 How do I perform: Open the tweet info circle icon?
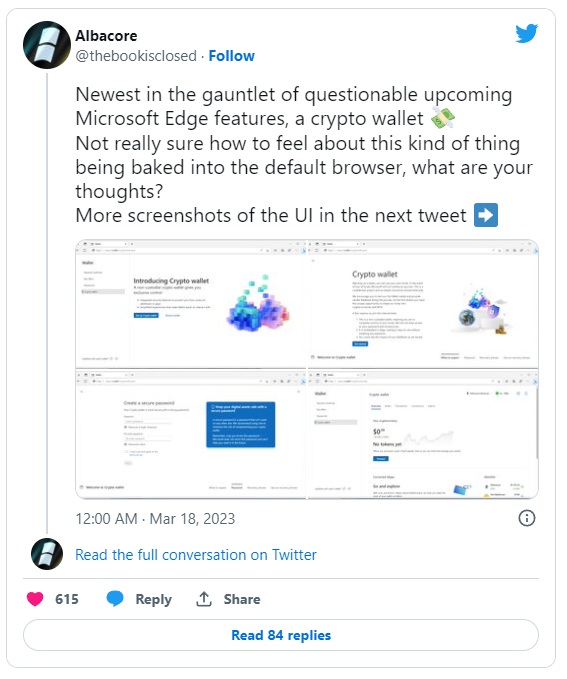coord(527,518)
